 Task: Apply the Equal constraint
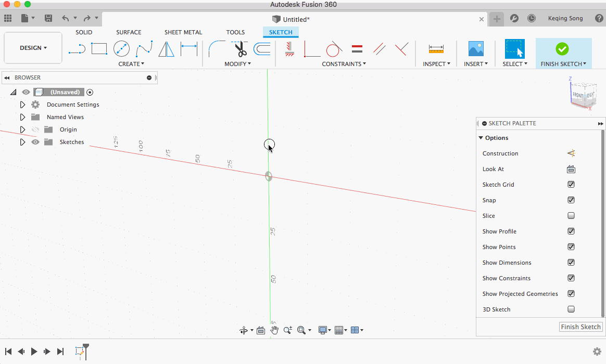[x=356, y=48]
